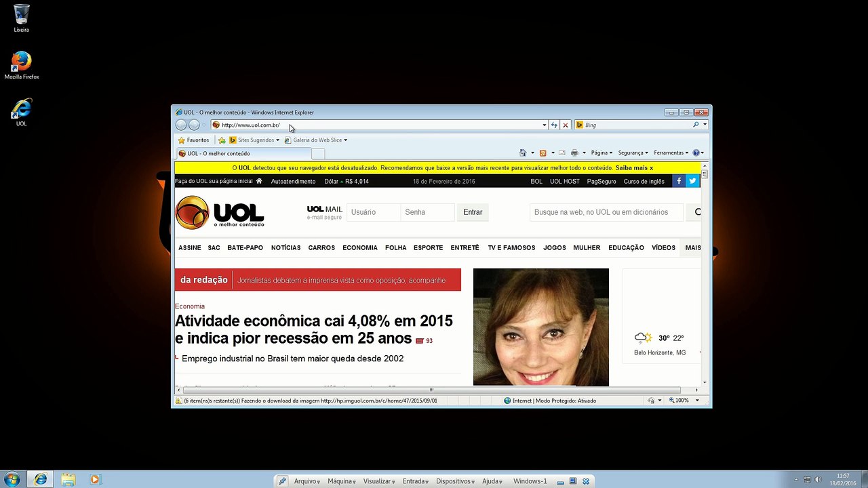
Task: Expand the recent pages arrow beside Forward
Action: click(203, 125)
